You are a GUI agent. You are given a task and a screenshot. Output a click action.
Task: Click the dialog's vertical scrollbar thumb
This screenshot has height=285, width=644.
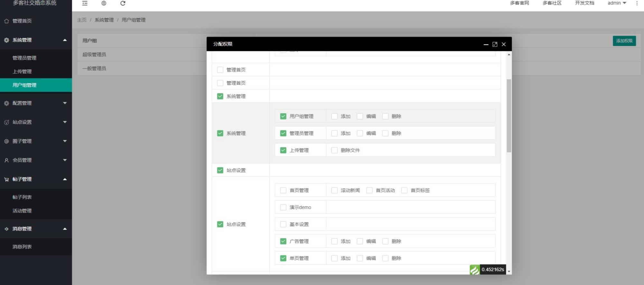pos(509,115)
